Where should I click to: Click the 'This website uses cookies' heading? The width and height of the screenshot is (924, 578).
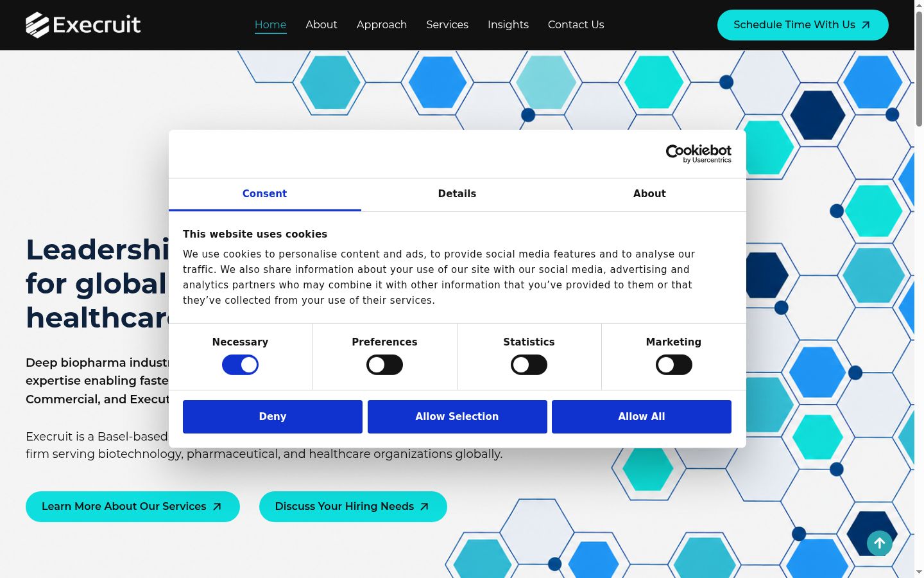pos(255,234)
